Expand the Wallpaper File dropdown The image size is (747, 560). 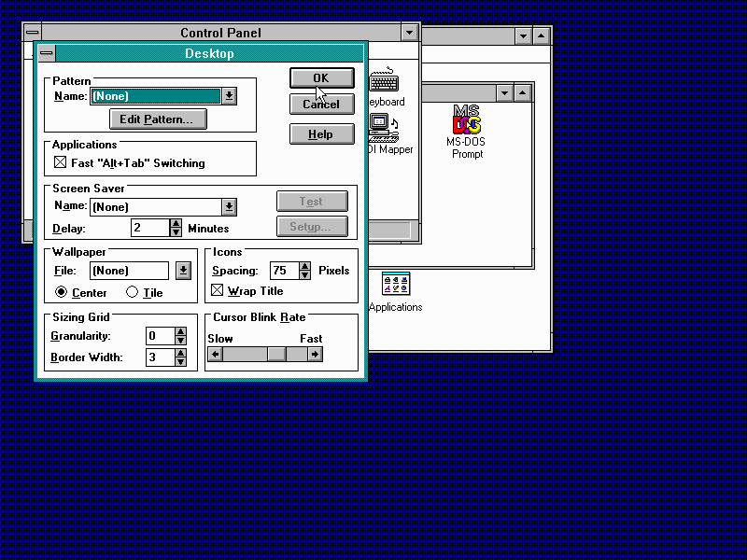(183, 271)
